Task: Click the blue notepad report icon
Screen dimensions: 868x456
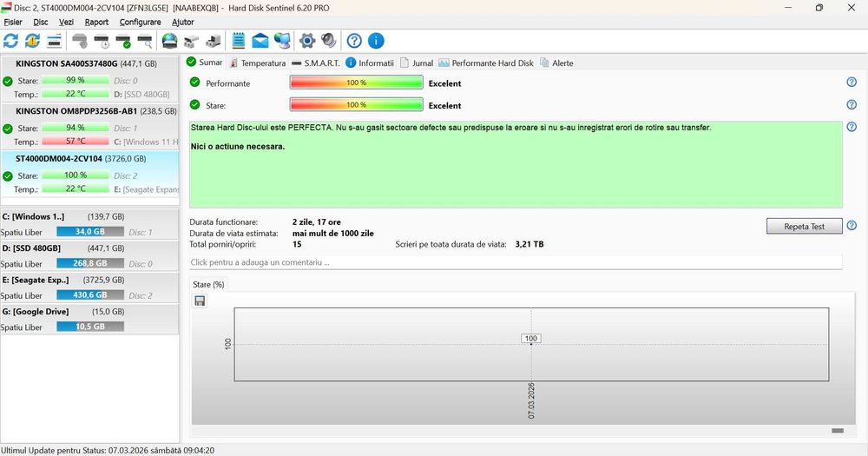Action: (239, 41)
